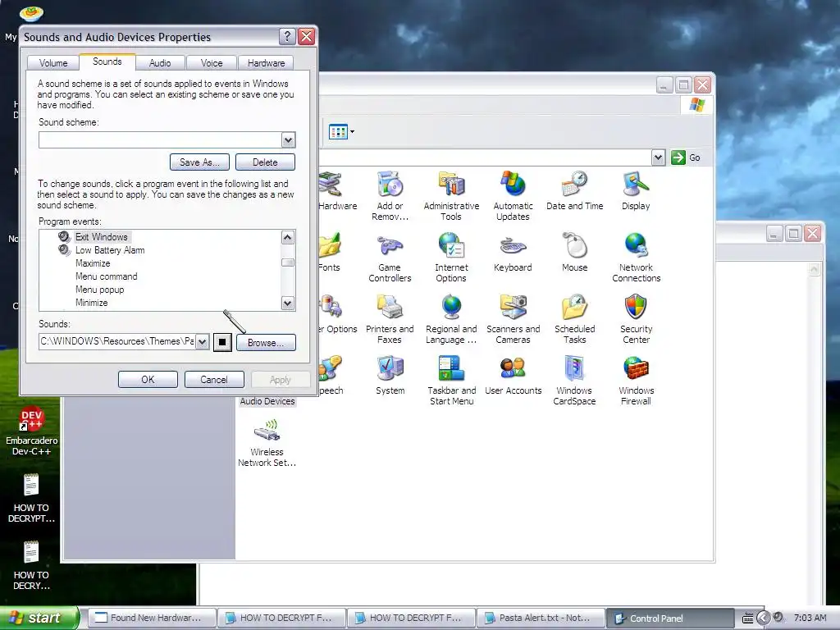Select Embarcadero Dev-C++ desktop shortcut

(32, 431)
